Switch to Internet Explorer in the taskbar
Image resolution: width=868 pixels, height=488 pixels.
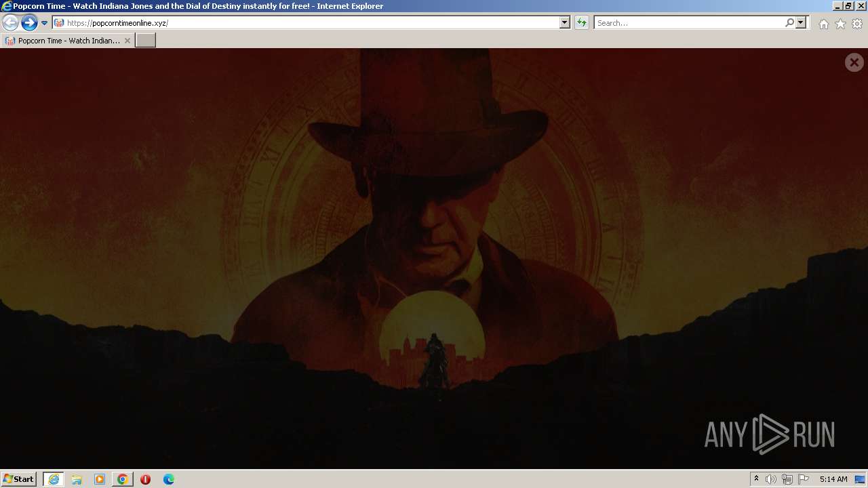point(53,479)
